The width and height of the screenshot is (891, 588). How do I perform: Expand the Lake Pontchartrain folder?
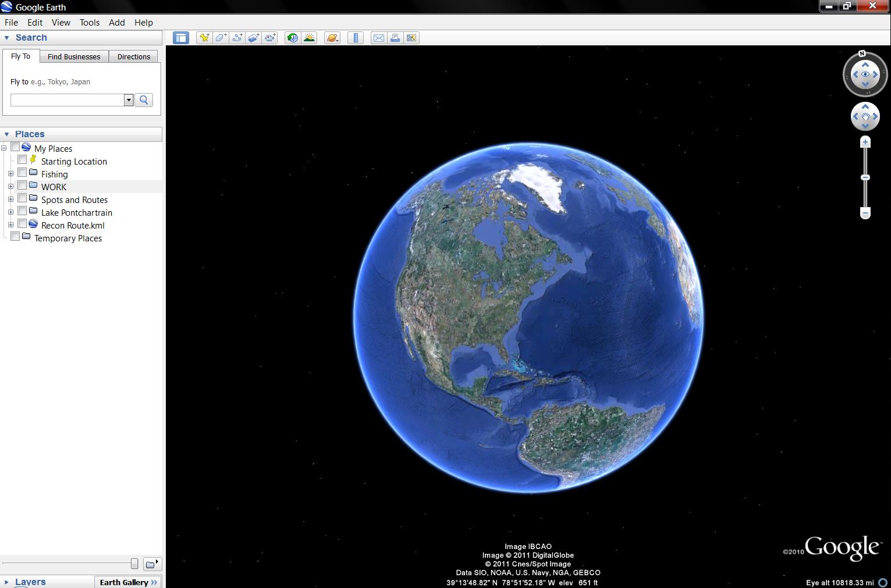pyautogui.click(x=10, y=212)
